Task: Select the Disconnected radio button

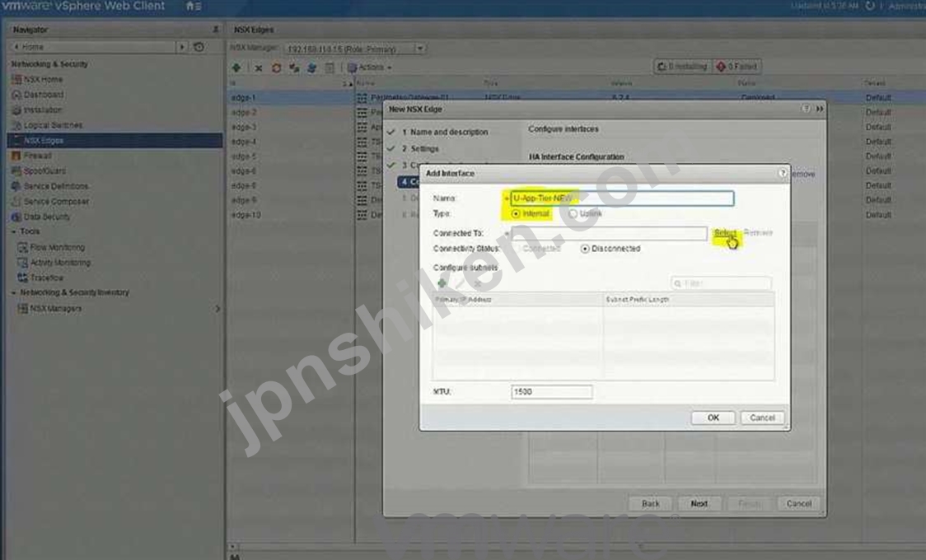Action: click(585, 249)
